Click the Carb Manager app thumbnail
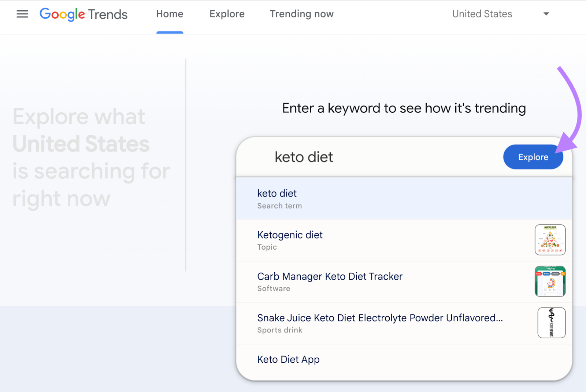This screenshot has height=392, width=586. pyautogui.click(x=550, y=281)
